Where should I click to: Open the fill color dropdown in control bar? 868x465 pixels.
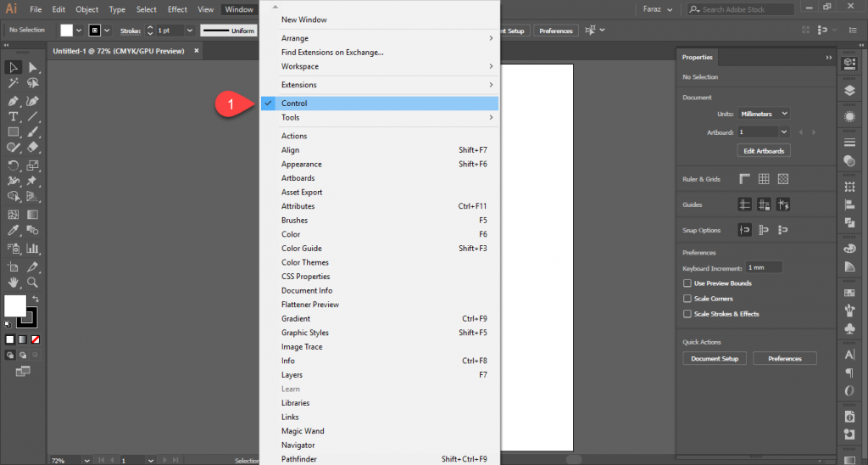point(79,31)
